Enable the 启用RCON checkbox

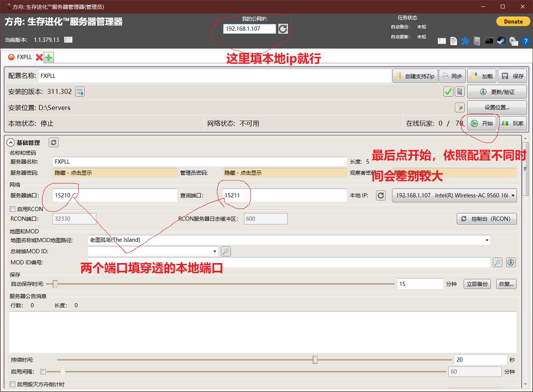(12, 209)
